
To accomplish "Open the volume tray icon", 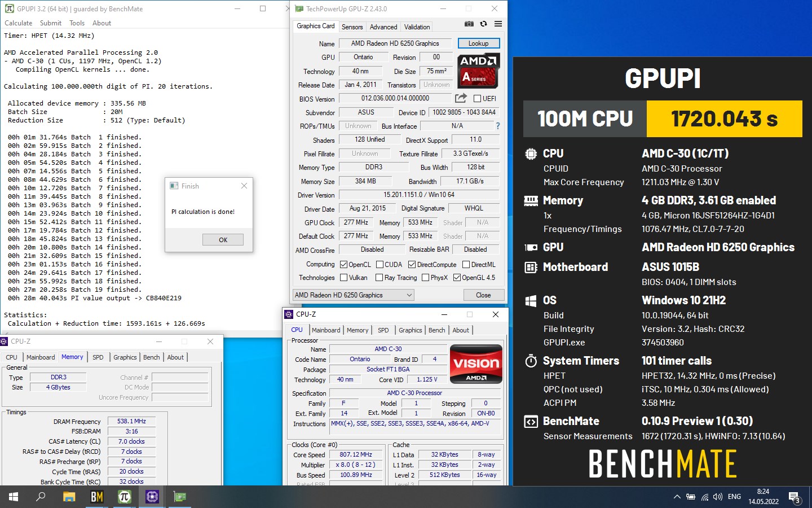I will coord(718,497).
